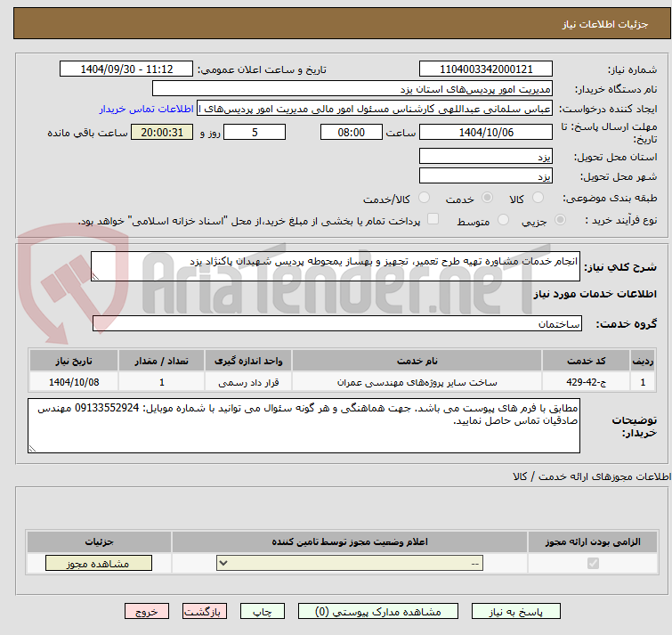The height and width of the screenshot is (635, 672).
Task: Click the الزامی بودن ارائه مجوز column header
Action: (593, 542)
